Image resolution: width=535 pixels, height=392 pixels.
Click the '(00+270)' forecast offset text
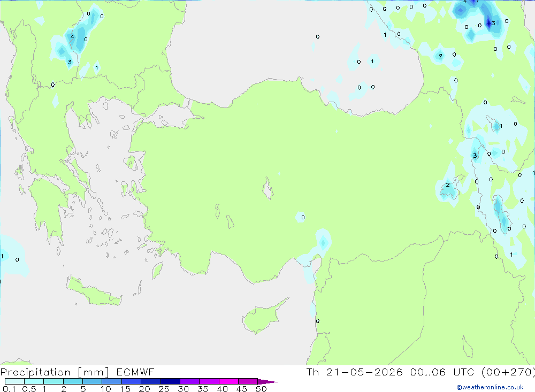tap(508, 372)
